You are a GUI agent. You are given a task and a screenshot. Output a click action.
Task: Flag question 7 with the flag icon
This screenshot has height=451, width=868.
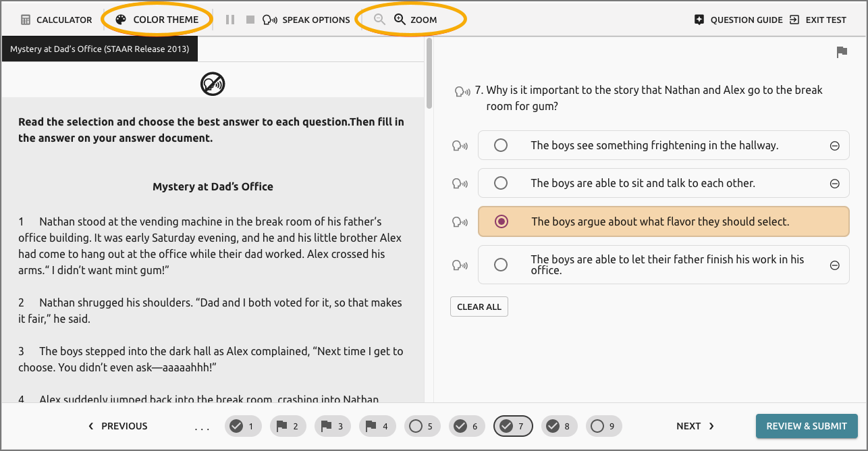842,52
